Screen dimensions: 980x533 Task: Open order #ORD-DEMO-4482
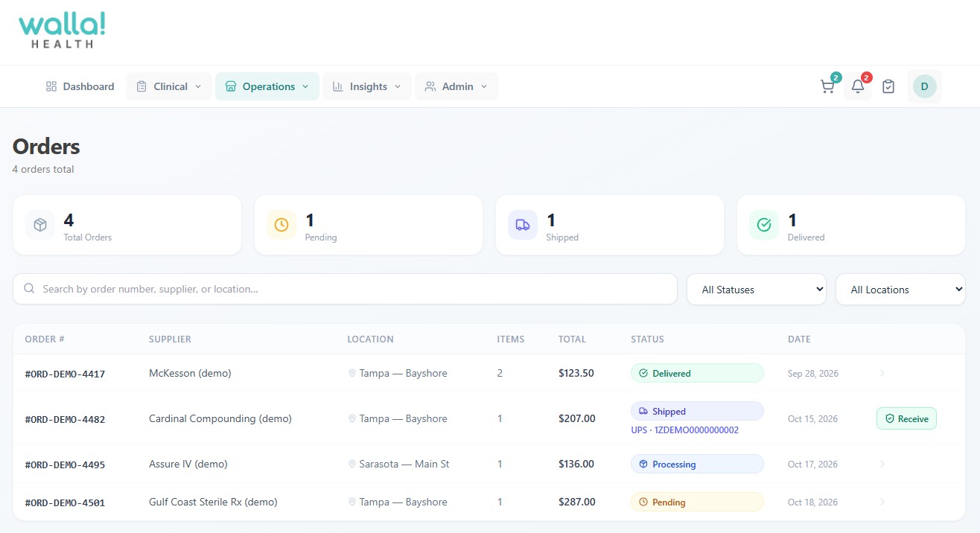click(x=65, y=419)
